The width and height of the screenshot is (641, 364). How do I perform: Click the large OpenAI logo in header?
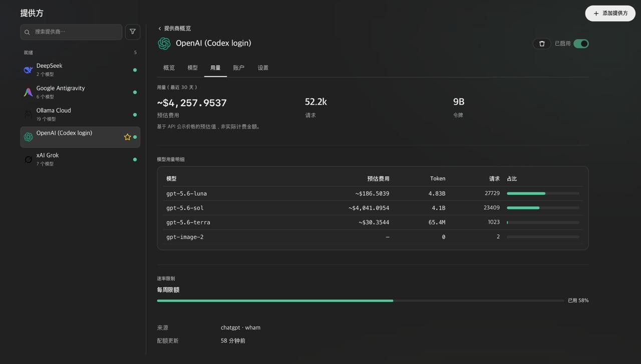pyautogui.click(x=164, y=44)
